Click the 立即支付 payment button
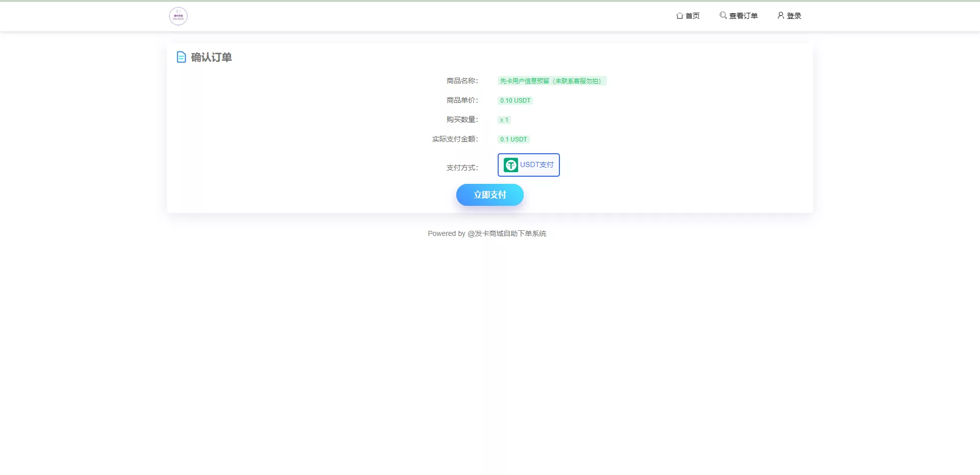Screen dimensions: 980x475 click(489, 195)
